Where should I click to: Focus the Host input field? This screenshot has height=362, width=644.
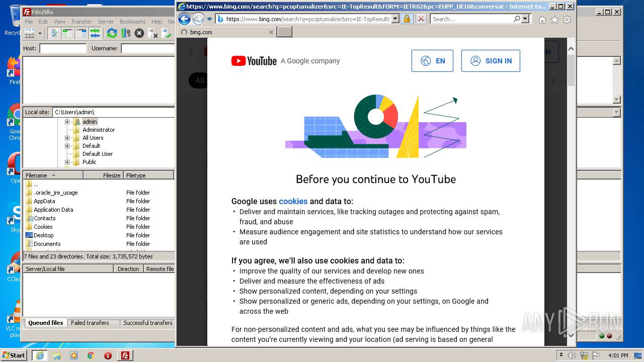point(63,48)
